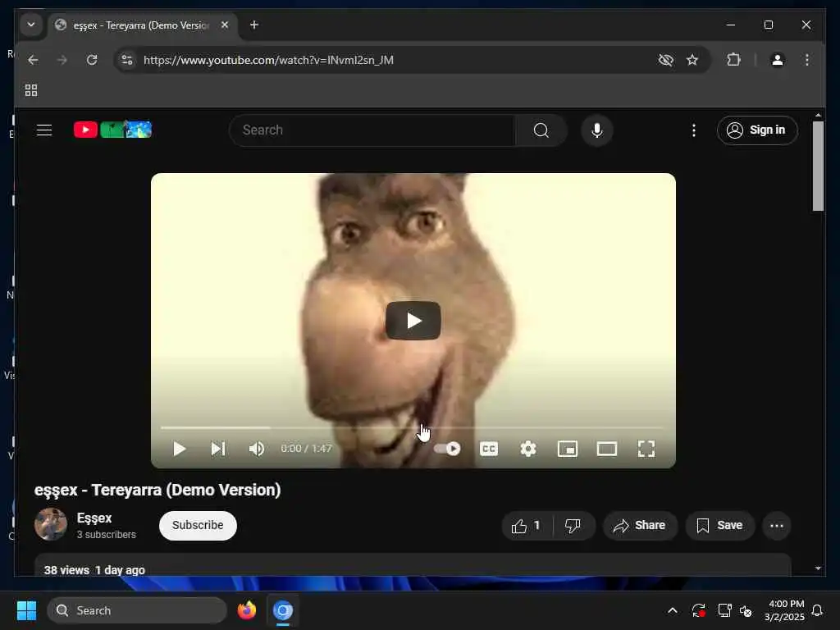Click Chromium icon on taskbar
Image resolution: width=840 pixels, height=630 pixels.
283,610
